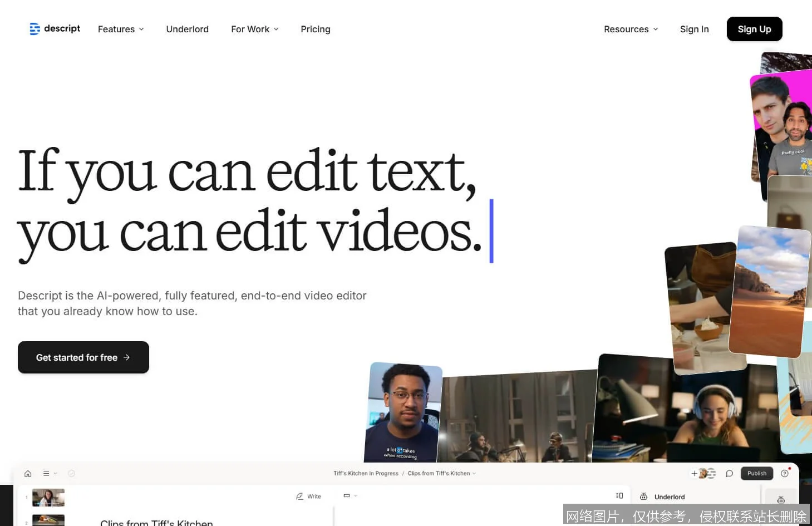This screenshot has width=812, height=526.
Task: Open the hamburger menu dropdown in editor
Action: [x=50, y=474]
